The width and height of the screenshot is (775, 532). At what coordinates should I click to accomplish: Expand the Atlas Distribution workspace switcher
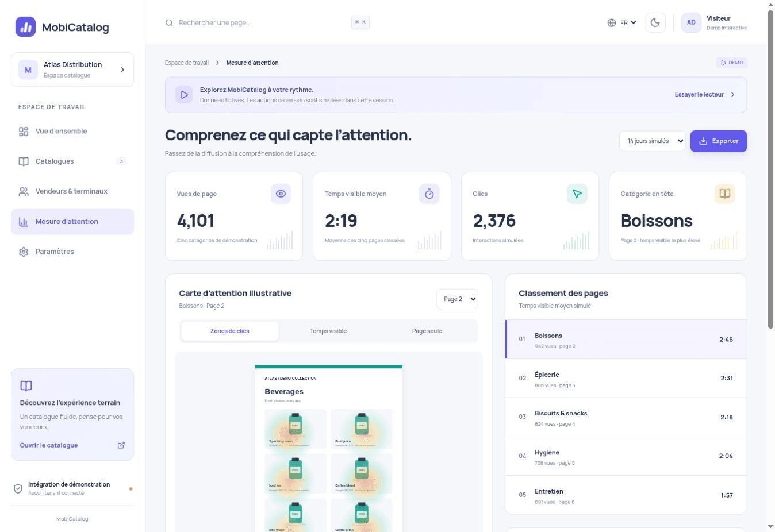[72, 70]
